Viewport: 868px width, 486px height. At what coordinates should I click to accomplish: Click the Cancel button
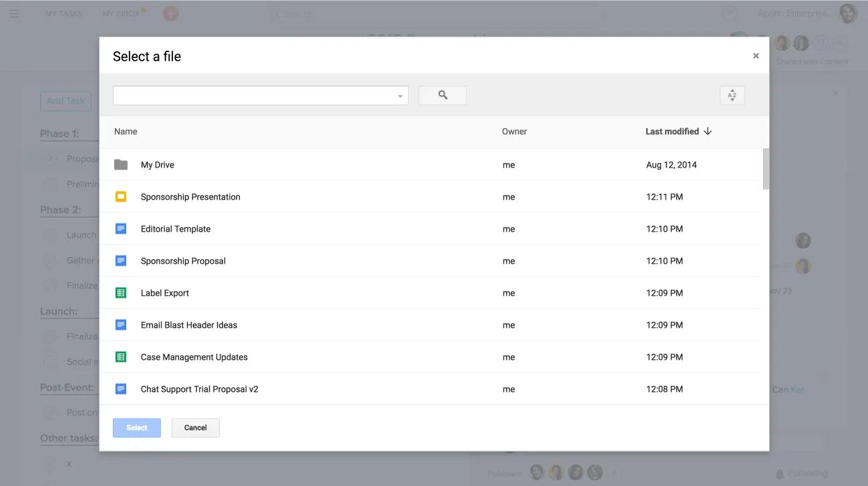point(195,427)
